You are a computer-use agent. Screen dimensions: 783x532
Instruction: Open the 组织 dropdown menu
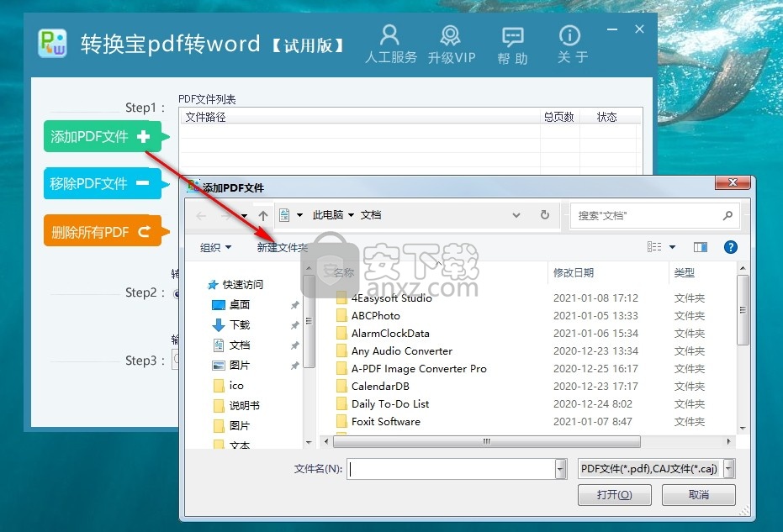click(215, 247)
